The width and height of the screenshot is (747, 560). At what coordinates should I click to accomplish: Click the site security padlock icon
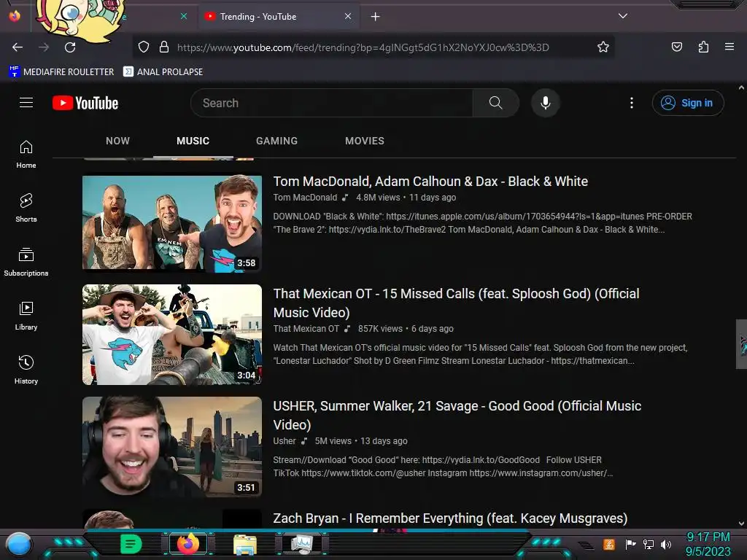pyautogui.click(x=164, y=47)
